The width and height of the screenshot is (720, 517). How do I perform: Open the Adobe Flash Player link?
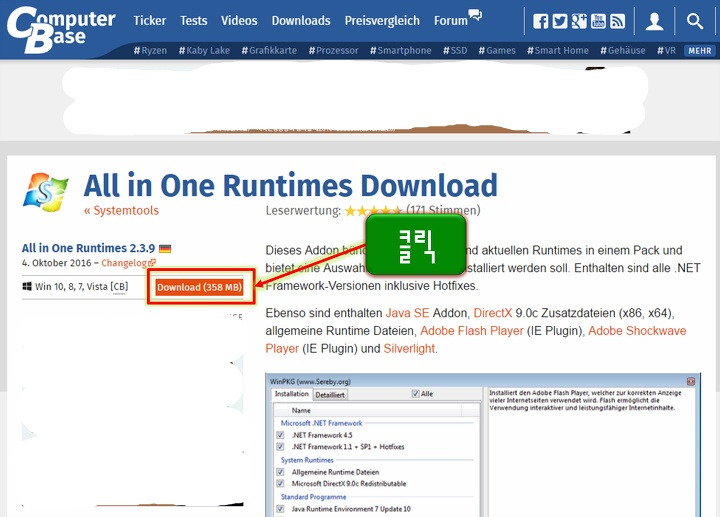(472, 331)
